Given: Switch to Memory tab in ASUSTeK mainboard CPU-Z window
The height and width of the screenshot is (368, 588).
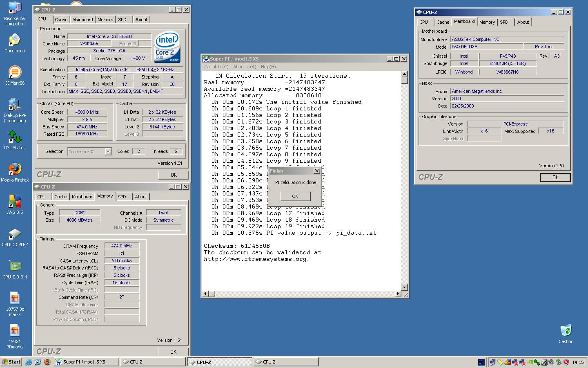Looking at the screenshot, I should coord(487,22).
